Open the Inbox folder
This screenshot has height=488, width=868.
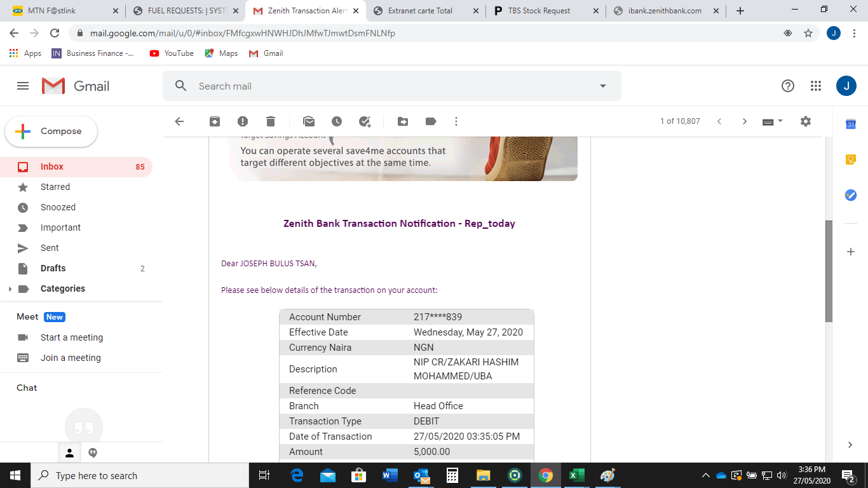pyautogui.click(x=76, y=167)
